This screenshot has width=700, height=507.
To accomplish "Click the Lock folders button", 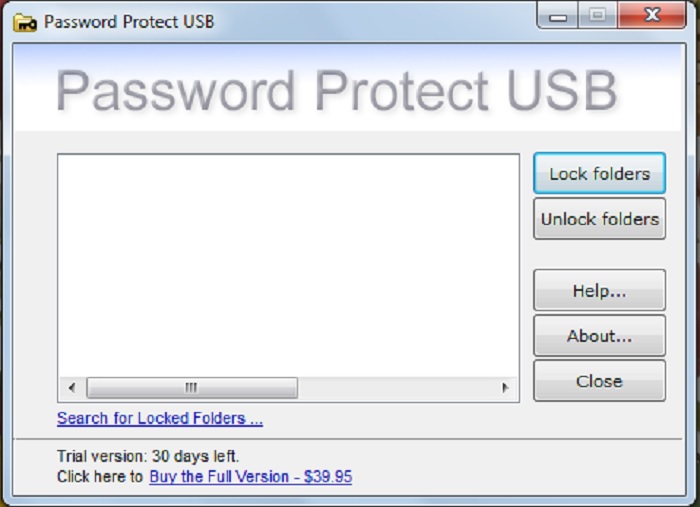I will (599, 174).
